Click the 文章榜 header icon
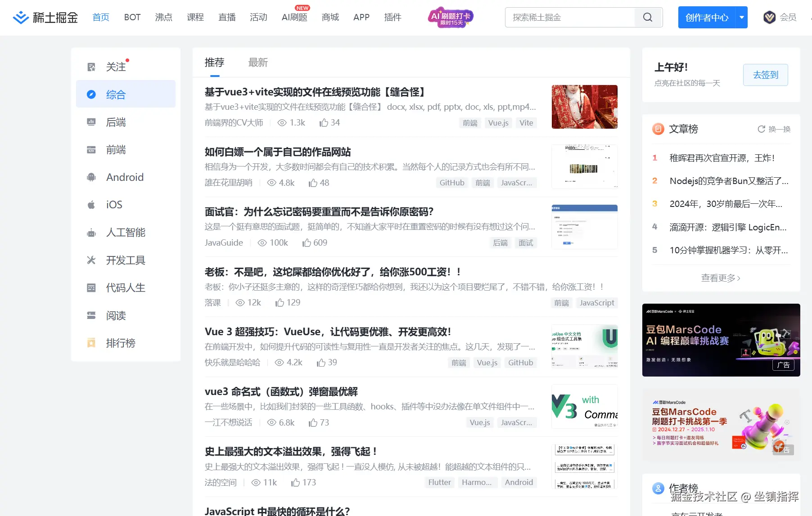This screenshot has width=812, height=516. [x=658, y=129]
